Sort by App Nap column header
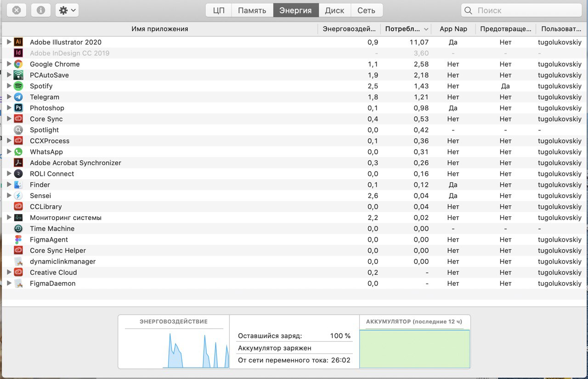The image size is (588, 379). (453, 29)
